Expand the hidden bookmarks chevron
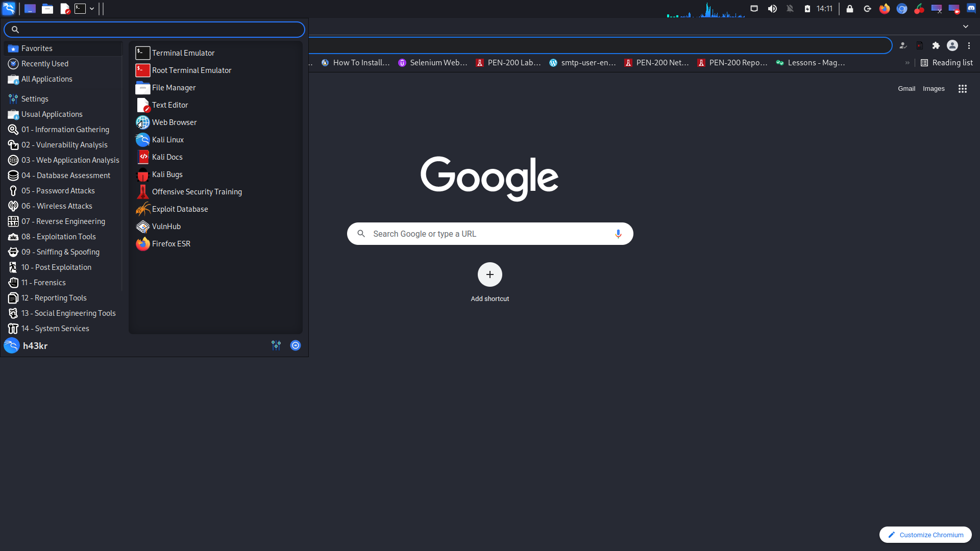 click(907, 63)
